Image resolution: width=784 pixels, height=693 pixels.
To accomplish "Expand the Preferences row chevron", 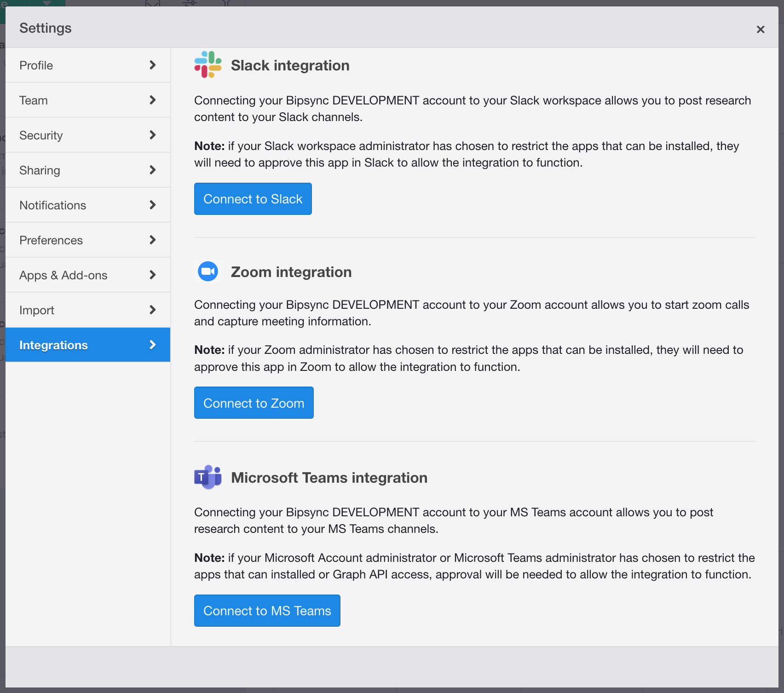I will [153, 240].
